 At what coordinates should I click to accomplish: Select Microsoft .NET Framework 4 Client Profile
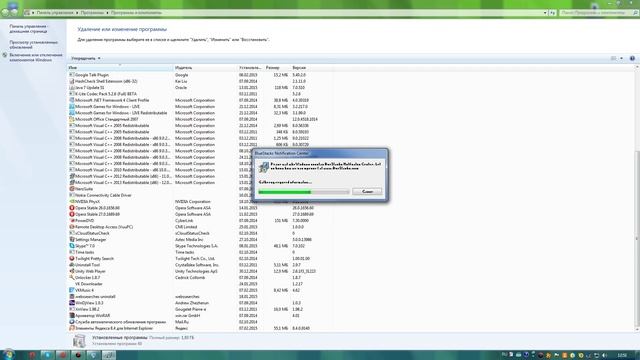200,100
